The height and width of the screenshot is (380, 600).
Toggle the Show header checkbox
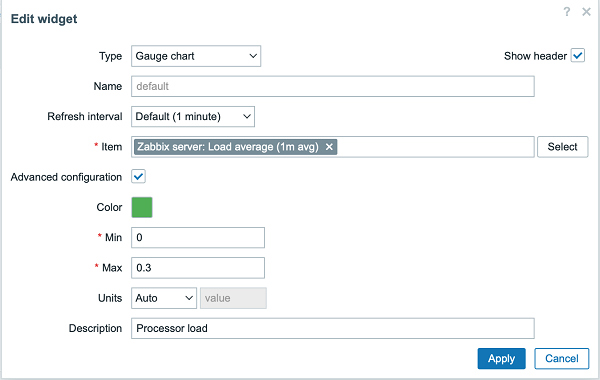(x=578, y=55)
